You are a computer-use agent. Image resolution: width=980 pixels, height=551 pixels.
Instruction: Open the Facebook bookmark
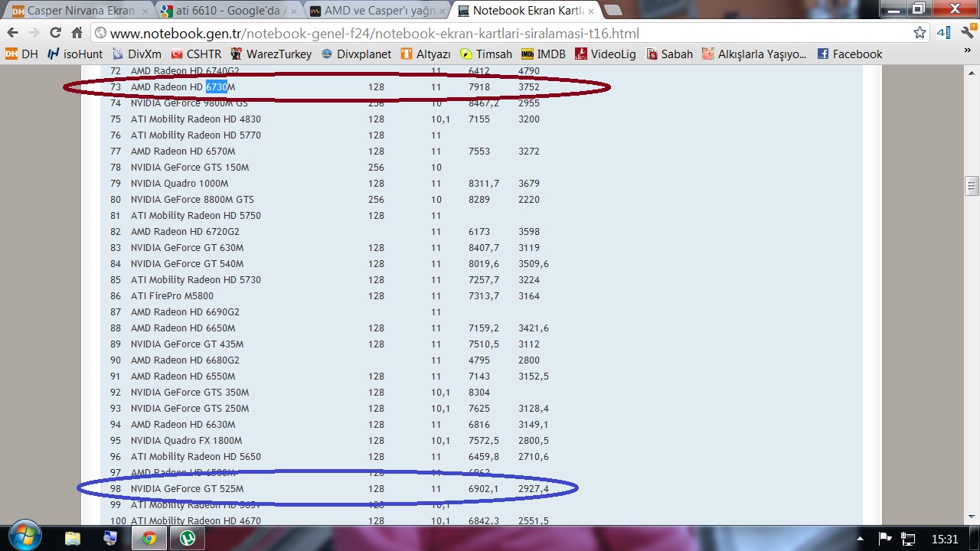coord(850,54)
